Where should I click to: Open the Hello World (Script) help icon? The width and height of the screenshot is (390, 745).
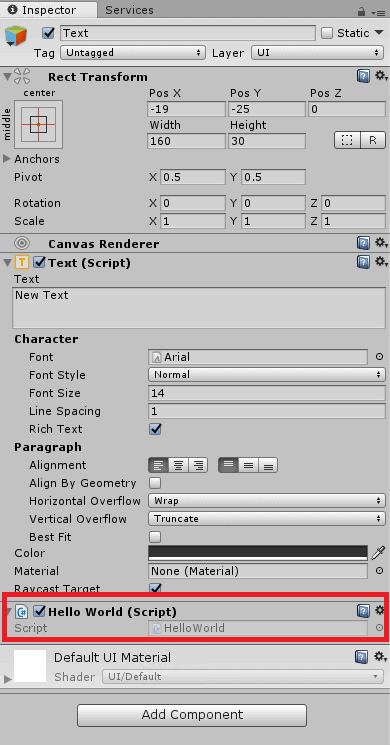click(x=363, y=611)
